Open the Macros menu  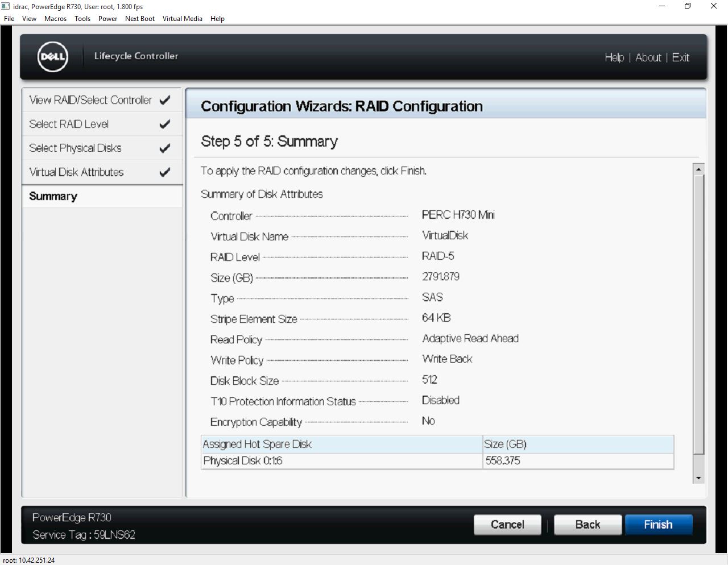56,19
